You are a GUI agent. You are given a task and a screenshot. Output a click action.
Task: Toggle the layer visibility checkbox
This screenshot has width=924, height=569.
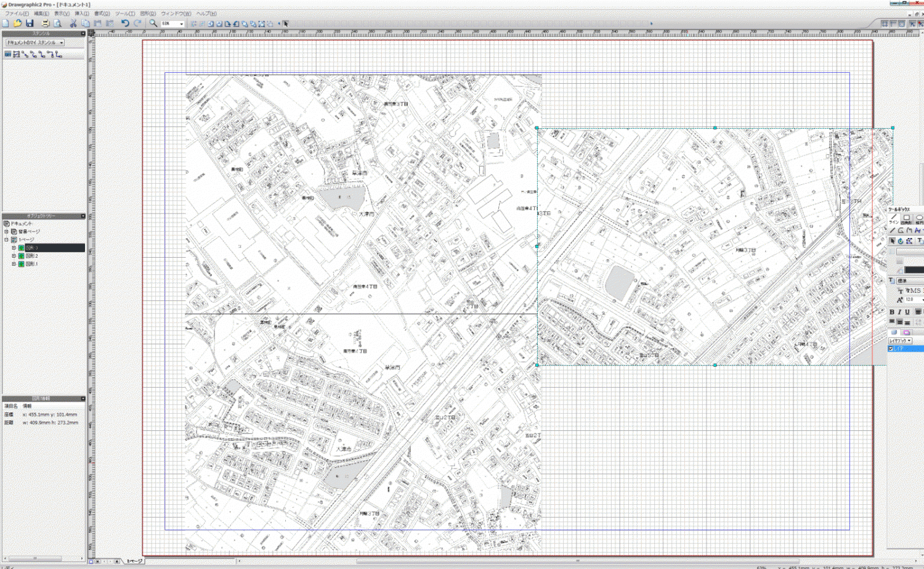(x=891, y=348)
